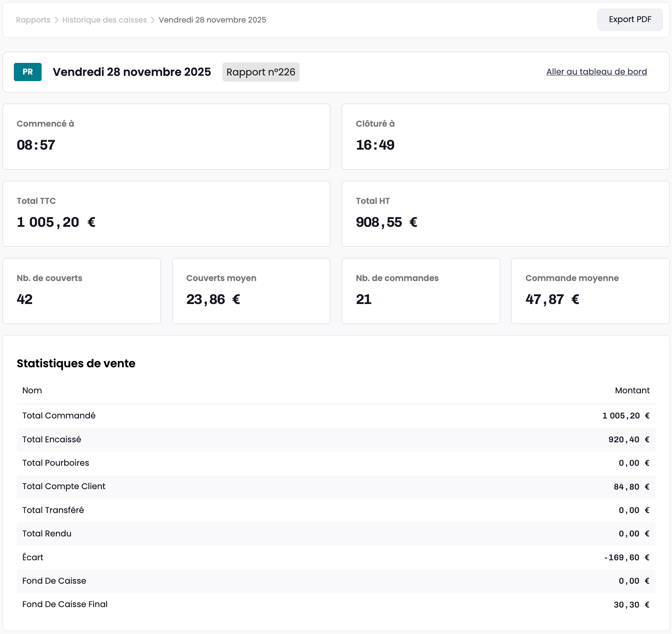The width and height of the screenshot is (672, 634).
Task: Click the Fond De Caisse Final row
Action: [x=336, y=604]
